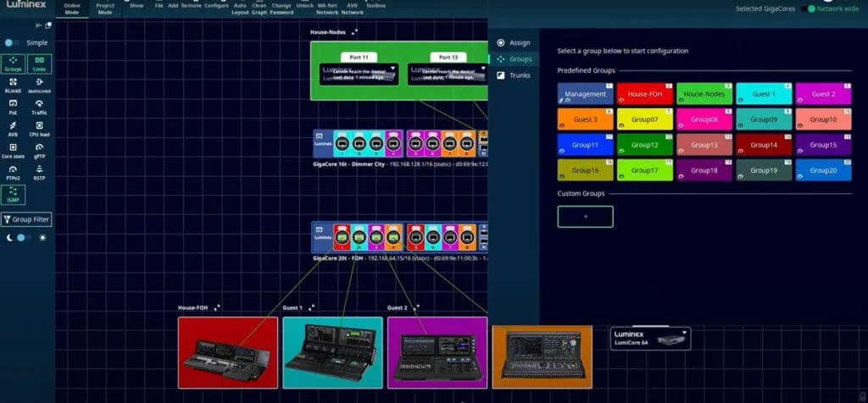Screen dimensions: 868x403
Task: Select the yellow Group07 swatch
Action: coord(645,119)
